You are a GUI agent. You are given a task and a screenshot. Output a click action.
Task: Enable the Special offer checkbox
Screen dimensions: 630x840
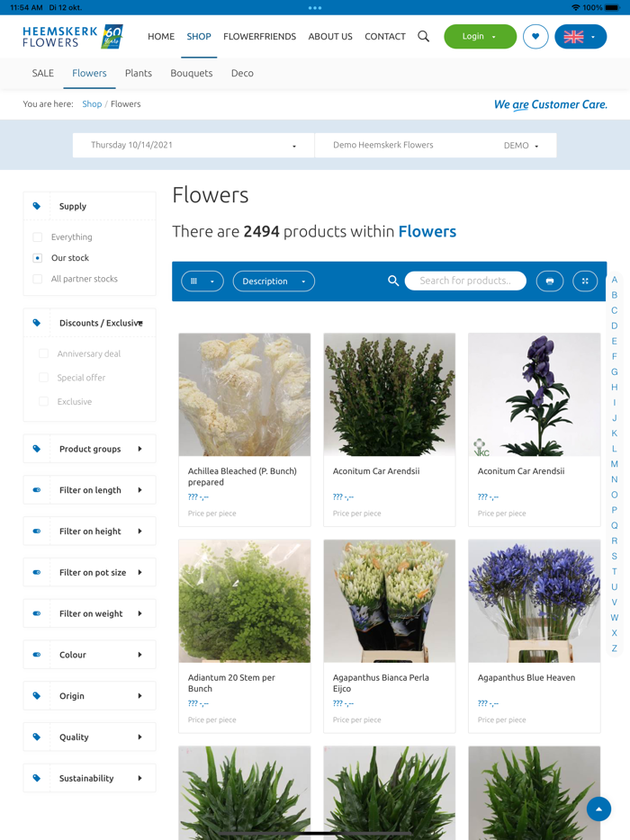click(44, 378)
